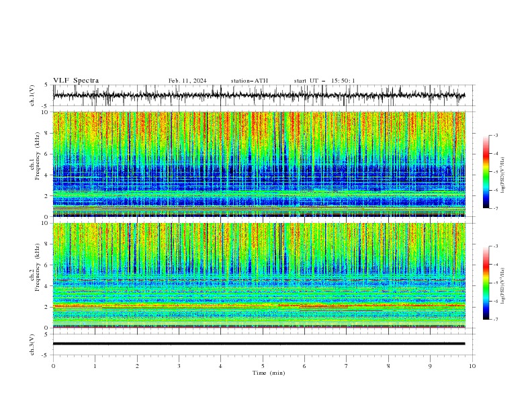532x411 pixels.
Task: Click inside the ch.1 spectrogram panel
Action: (259, 164)
